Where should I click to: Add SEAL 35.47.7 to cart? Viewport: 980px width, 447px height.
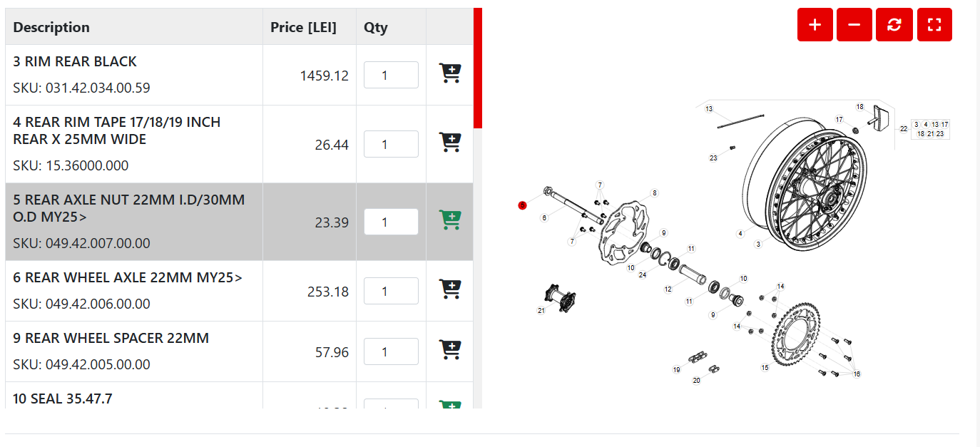449,405
